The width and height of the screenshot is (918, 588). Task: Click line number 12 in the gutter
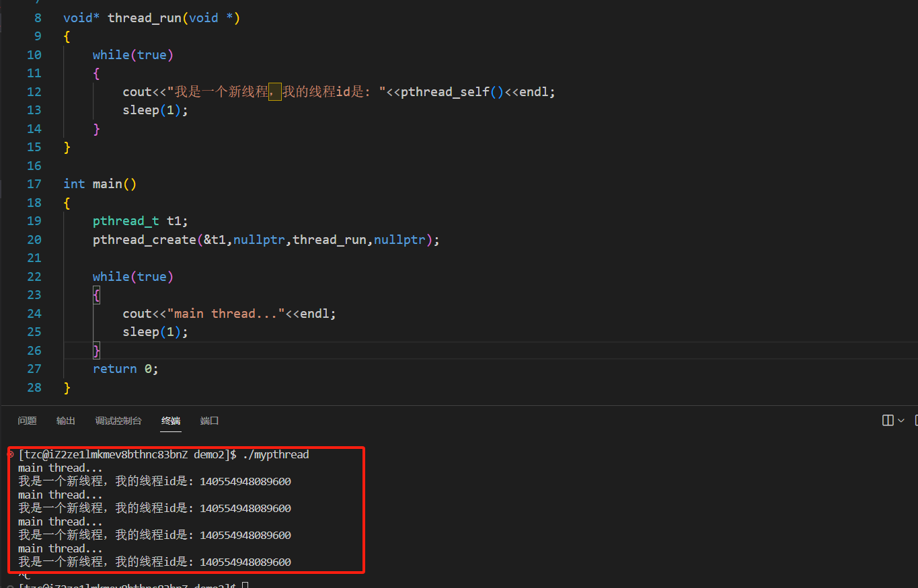point(34,92)
